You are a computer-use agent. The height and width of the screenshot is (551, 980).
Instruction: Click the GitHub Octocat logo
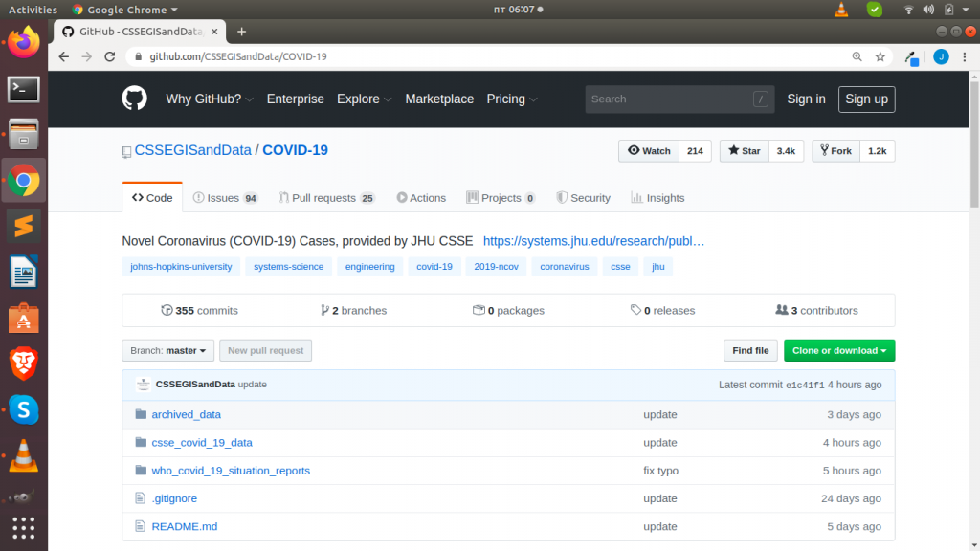coord(134,99)
